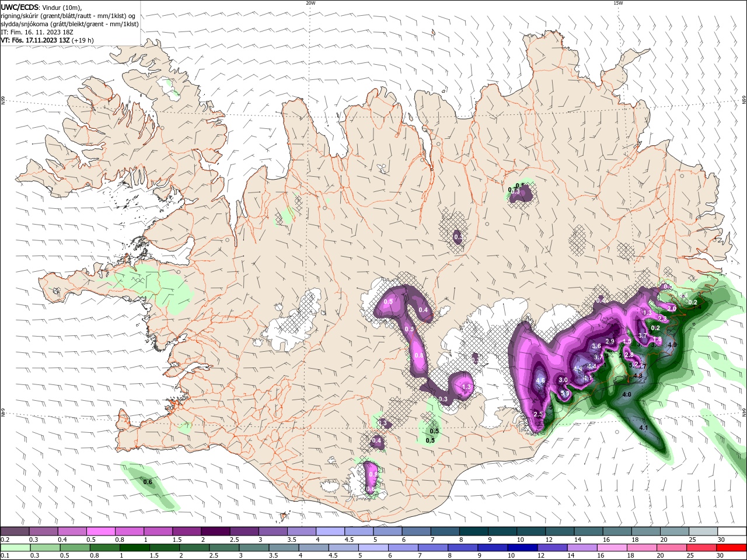
Task: Click the '4.6' snowfall value on the map
Action: [x=540, y=380]
